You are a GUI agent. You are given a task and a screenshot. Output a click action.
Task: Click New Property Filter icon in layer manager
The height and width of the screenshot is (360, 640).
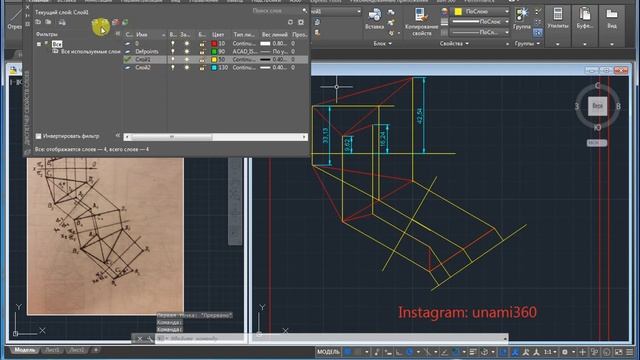(38, 22)
